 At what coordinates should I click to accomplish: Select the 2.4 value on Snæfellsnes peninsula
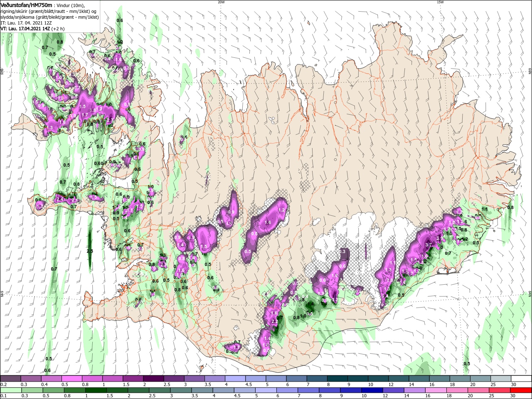[x=60, y=199]
